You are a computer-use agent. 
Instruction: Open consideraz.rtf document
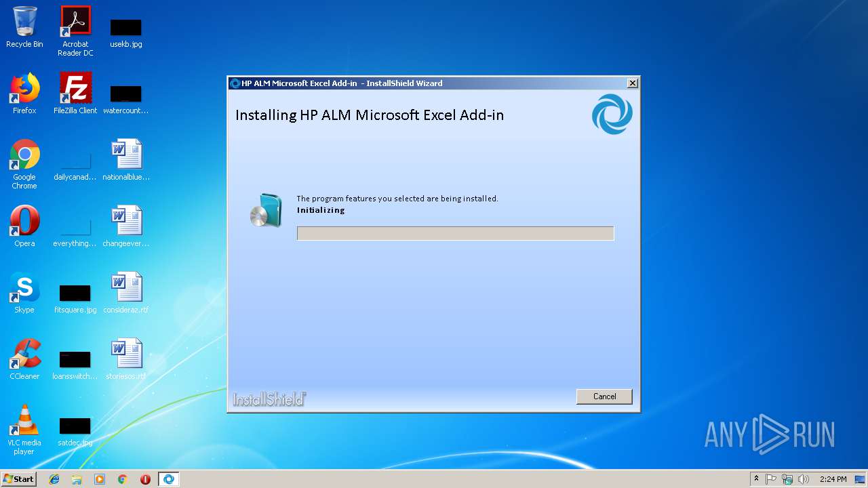pyautogui.click(x=126, y=293)
